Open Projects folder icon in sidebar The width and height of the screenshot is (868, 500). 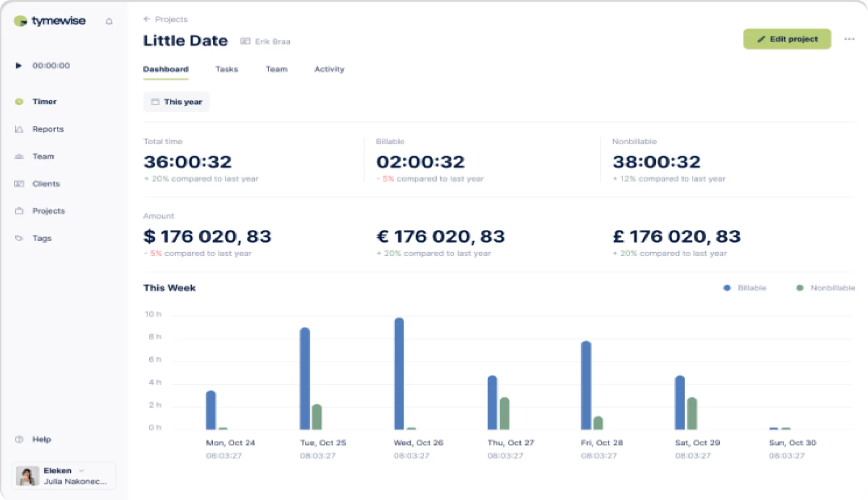point(19,211)
